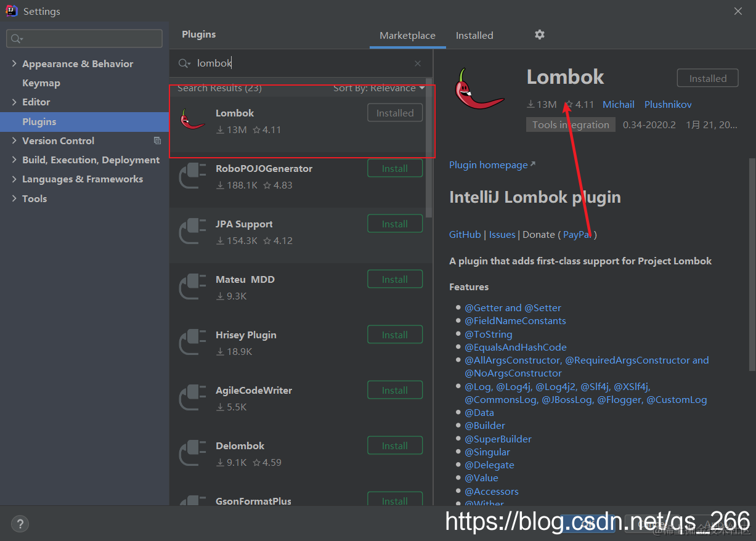The height and width of the screenshot is (541, 756).
Task: Open the @Builder feature link
Action: click(x=485, y=425)
